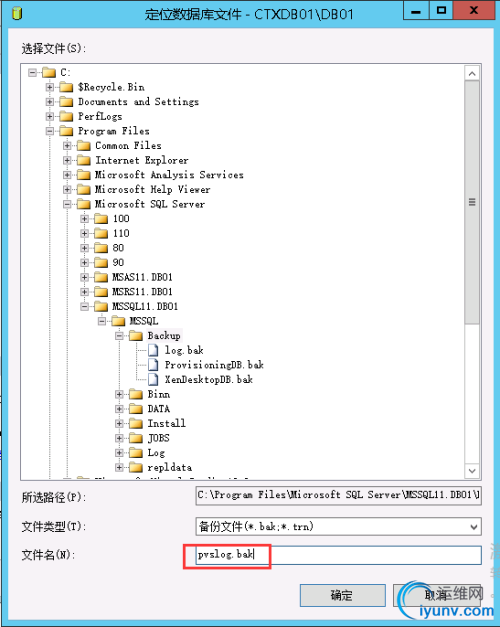Click the 取消 (Cancel) button
Image resolution: width=500 pixels, height=627 pixels.
point(436,595)
